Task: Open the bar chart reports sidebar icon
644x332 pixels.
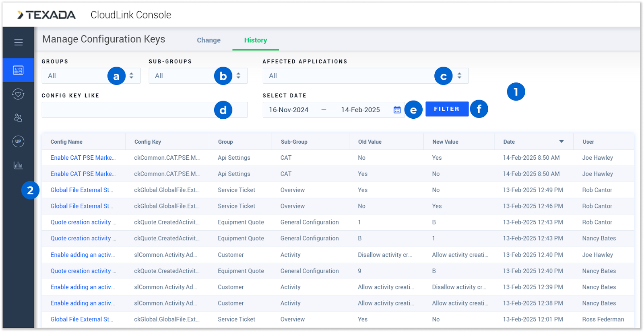Action: click(19, 165)
